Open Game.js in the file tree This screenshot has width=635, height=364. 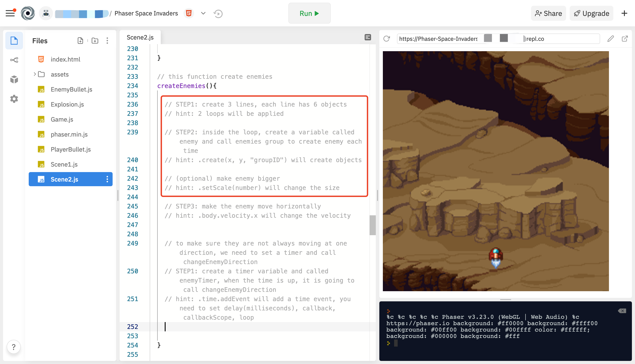62,119
